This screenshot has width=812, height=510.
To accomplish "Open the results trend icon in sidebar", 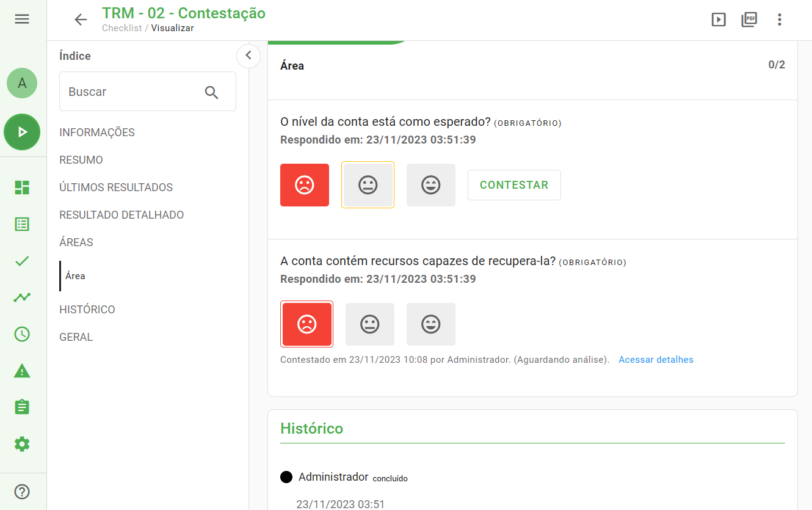I will tap(22, 297).
